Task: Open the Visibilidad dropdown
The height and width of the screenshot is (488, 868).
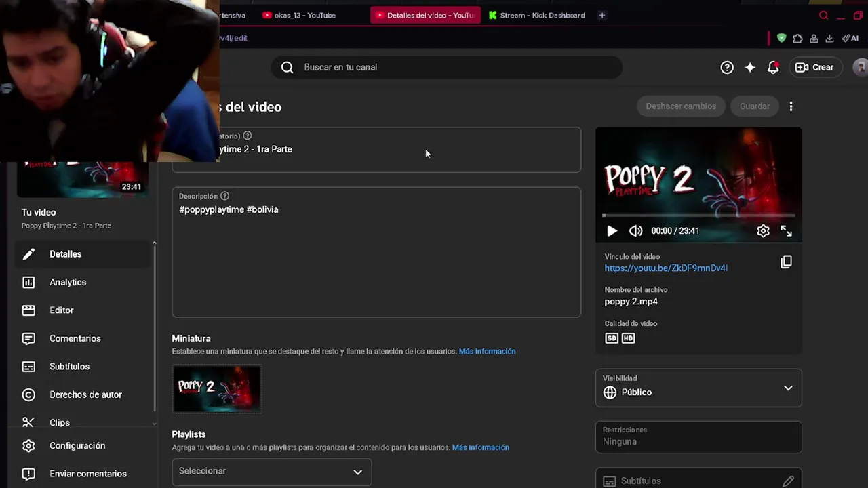Action: (x=698, y=388)
